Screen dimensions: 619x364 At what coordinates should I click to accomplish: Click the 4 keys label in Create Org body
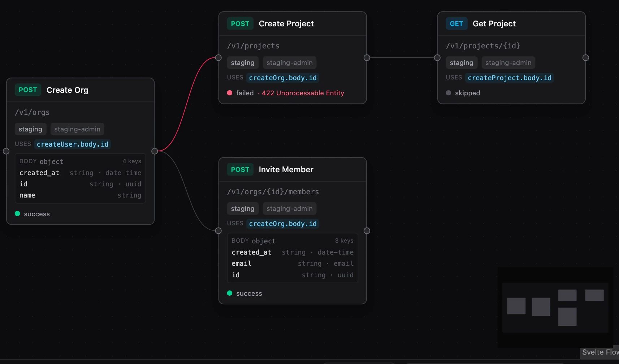(132, 161)
